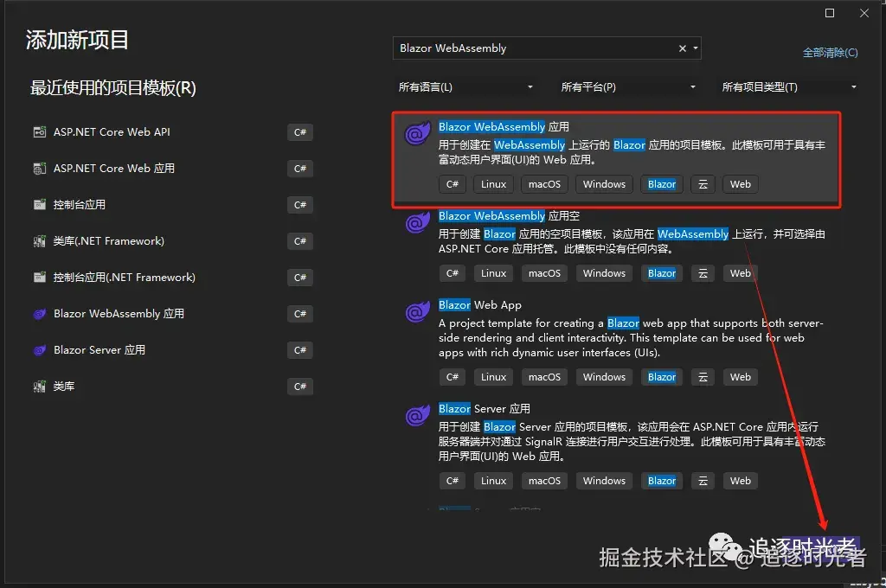The image size is (886, 588).
Task: Open the 所有项目类型(T) project type dropdown
Action: pyautogui.click(x=789, y=87)
